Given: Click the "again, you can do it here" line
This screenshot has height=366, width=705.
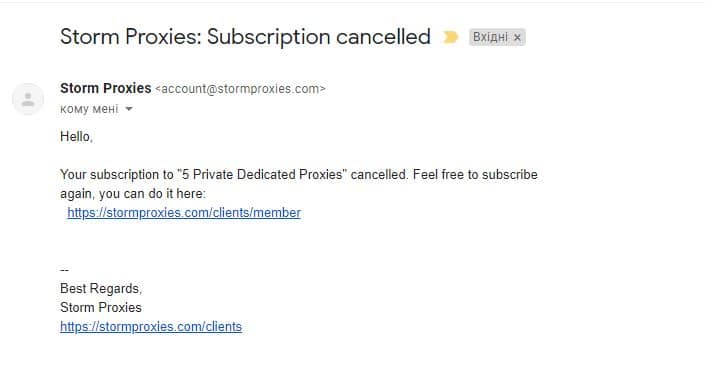Looking at the screenshot, I should point(133,194).
